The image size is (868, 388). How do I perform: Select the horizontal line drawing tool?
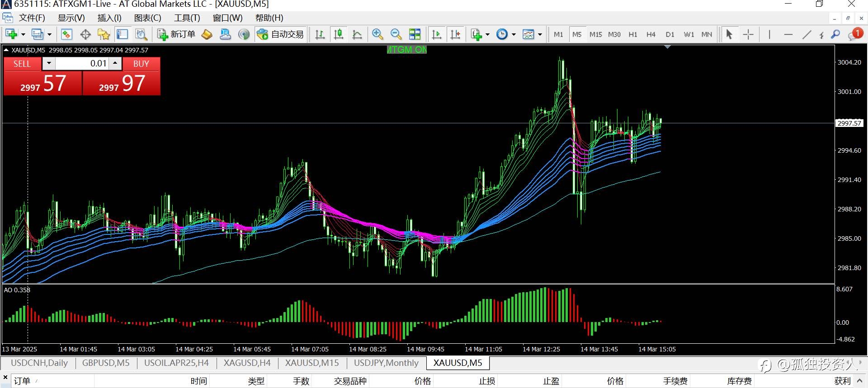tap(788, 34)
